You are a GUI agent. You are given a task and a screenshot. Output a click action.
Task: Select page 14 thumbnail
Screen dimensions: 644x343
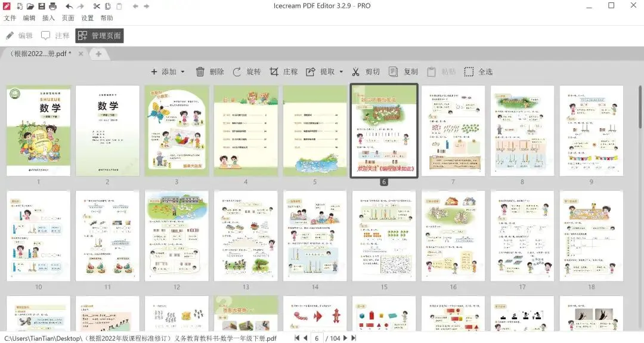pos(315,236)
